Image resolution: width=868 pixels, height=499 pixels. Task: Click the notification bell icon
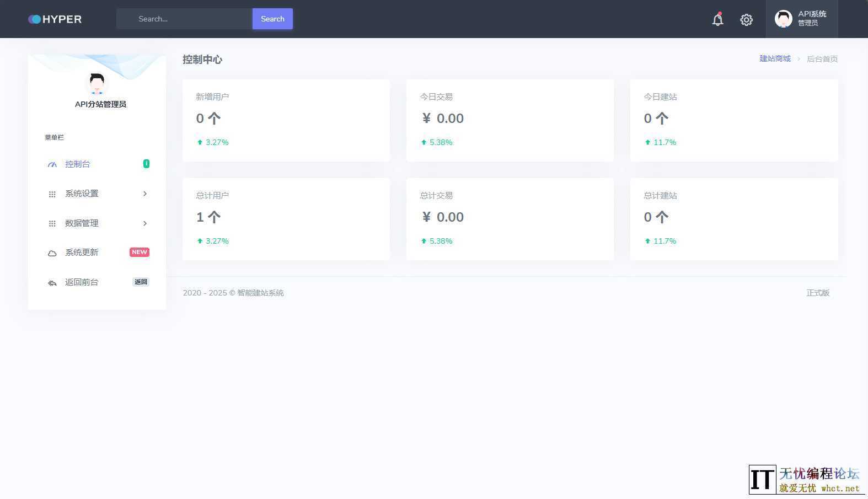point(717,19)
